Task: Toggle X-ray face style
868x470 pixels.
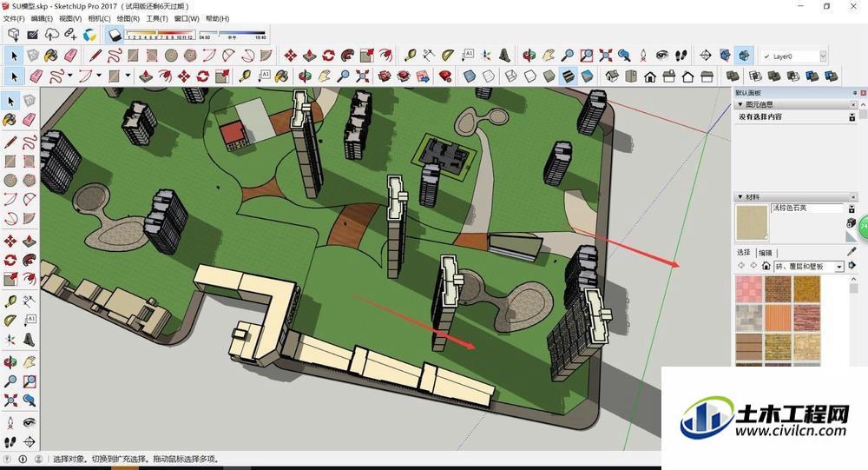Action: 470,76
